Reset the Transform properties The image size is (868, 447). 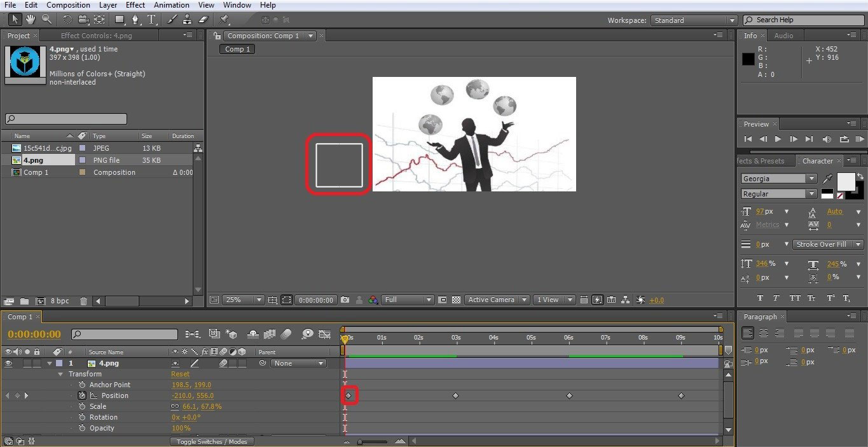[x=180, y=374]
